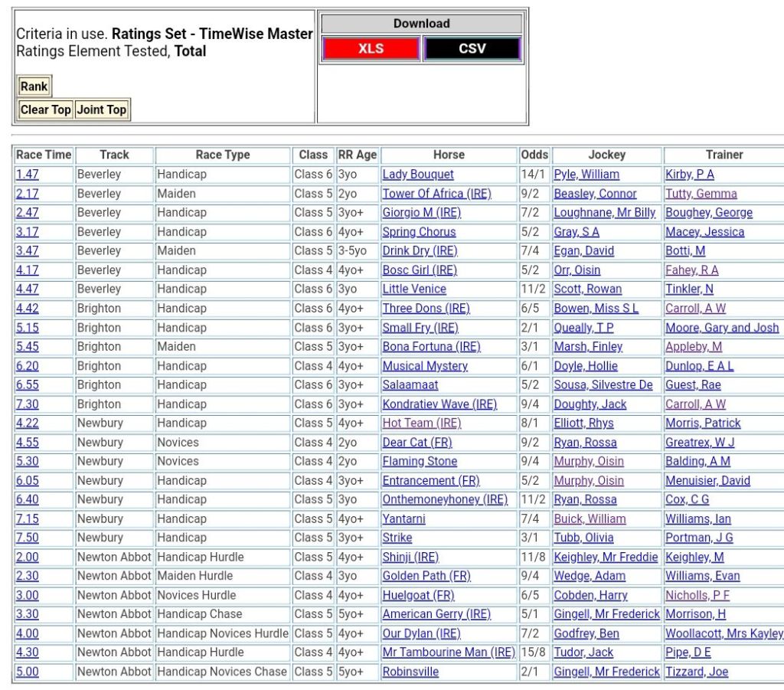Open the 4.42 Brighton race link
The height and width of the screenshot is (690, 784).
pyautogui.click(x=27, y=309)
